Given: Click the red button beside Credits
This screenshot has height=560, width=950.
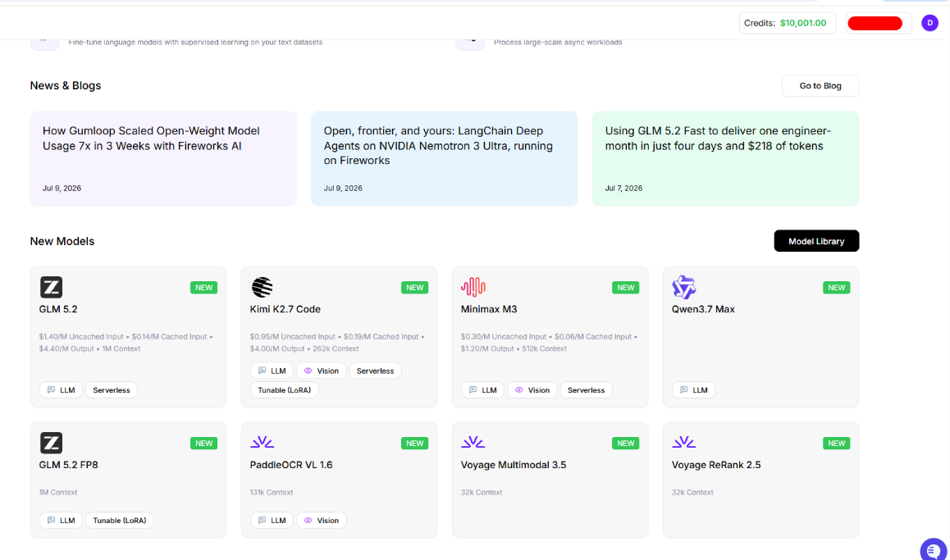Looking at the screenshot, I should [875, 23].
